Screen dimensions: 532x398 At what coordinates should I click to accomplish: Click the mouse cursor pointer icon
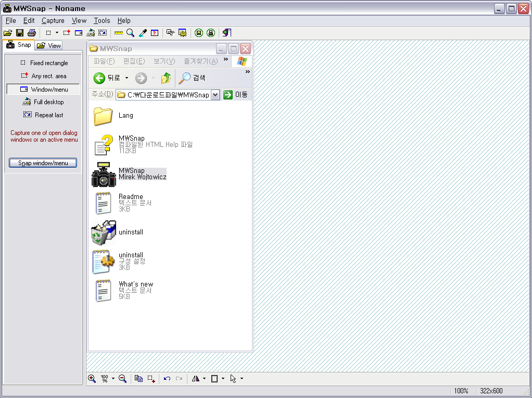(233, 379)
